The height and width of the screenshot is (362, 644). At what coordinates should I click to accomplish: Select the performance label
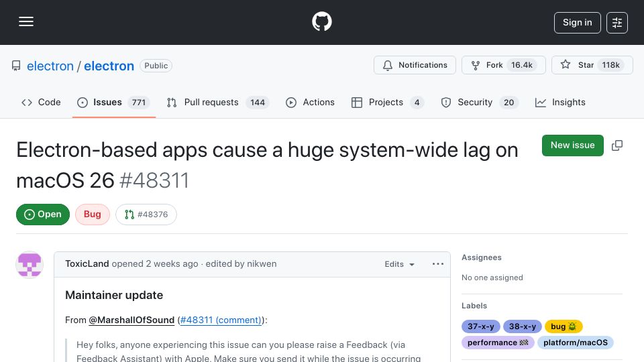click(498, 343)
